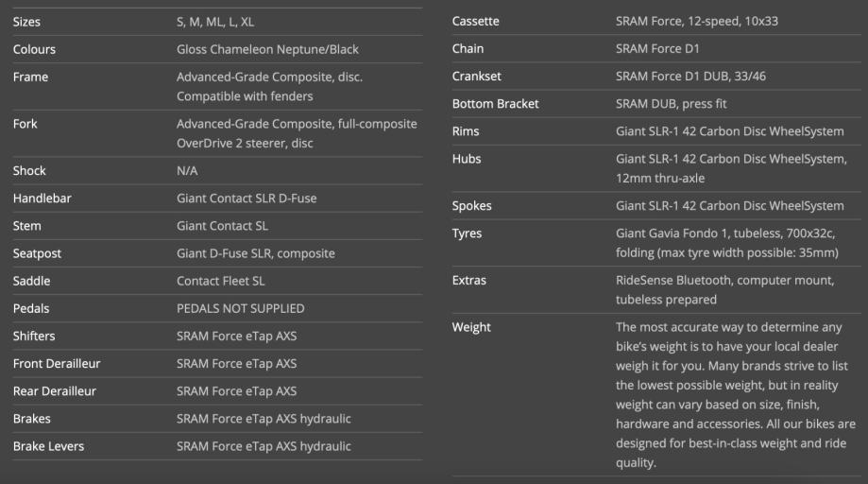Select the Weight disclaimer paragraph
Viewport: 868px width, 484px height.
[736, 395]
